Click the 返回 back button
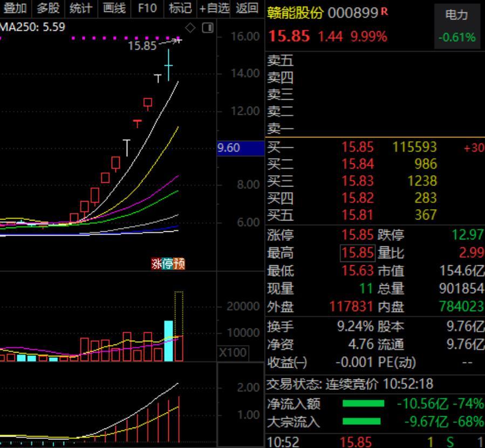Screen dimensions: 485x448 tap(247, 8)
